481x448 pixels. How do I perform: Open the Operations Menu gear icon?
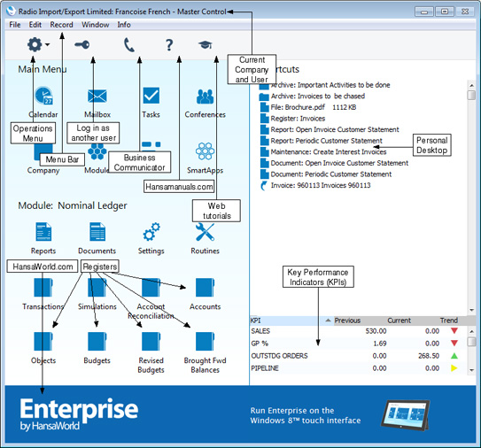point(35,45)
